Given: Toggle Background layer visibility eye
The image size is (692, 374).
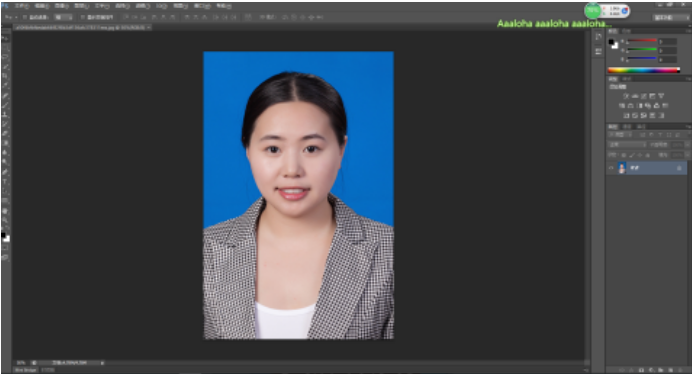Looking at the screenshot, I should coord(611,168).
